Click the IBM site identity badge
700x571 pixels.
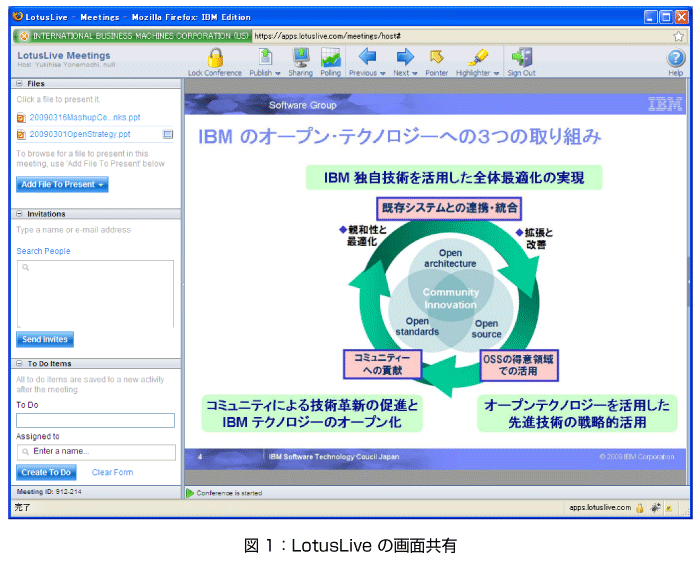[133, 36]
